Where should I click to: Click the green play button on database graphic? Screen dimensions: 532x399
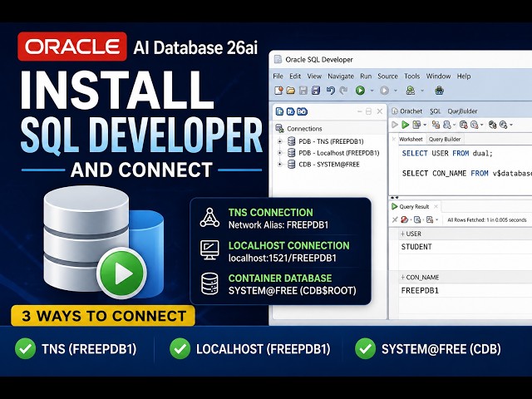tap(122, 273)
